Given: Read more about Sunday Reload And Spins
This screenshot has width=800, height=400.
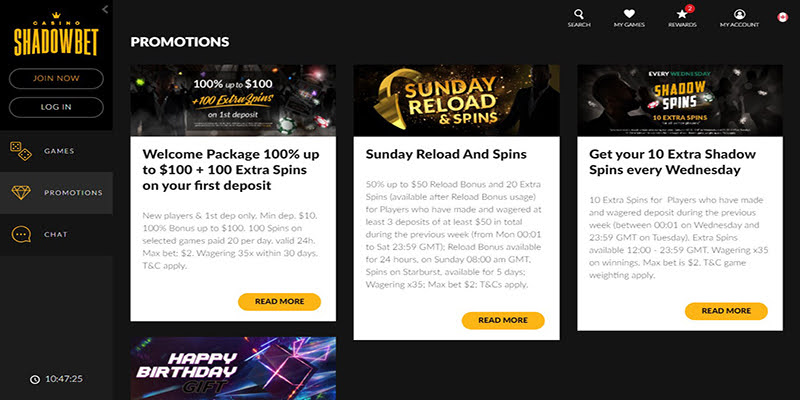Looking at the screenshot, I should point(503,320).
